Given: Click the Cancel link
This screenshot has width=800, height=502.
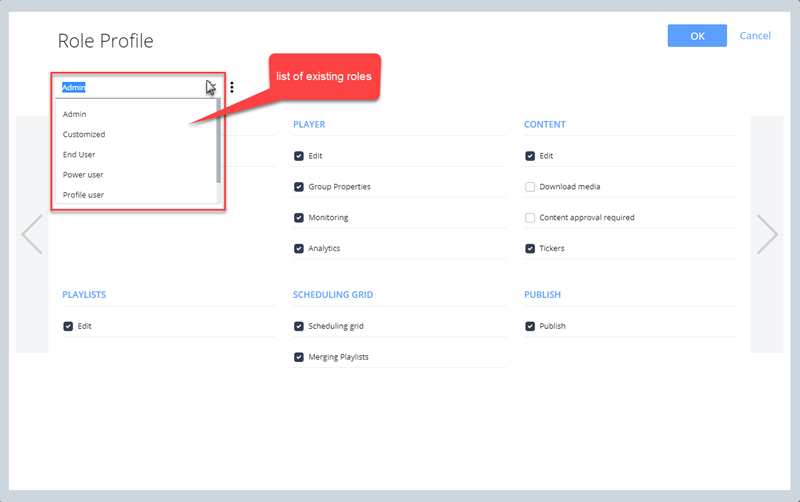Looking at the screenshot, I should click(x=755, y=36).
